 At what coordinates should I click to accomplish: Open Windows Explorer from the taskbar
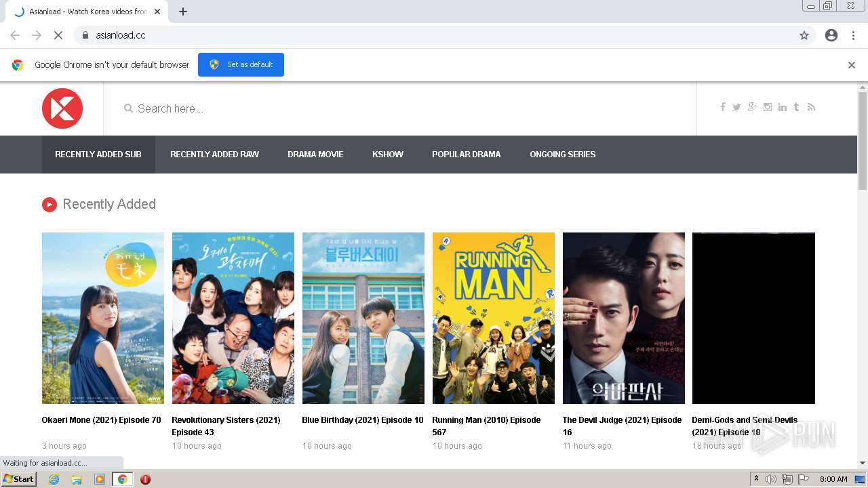tap(77, 479)
